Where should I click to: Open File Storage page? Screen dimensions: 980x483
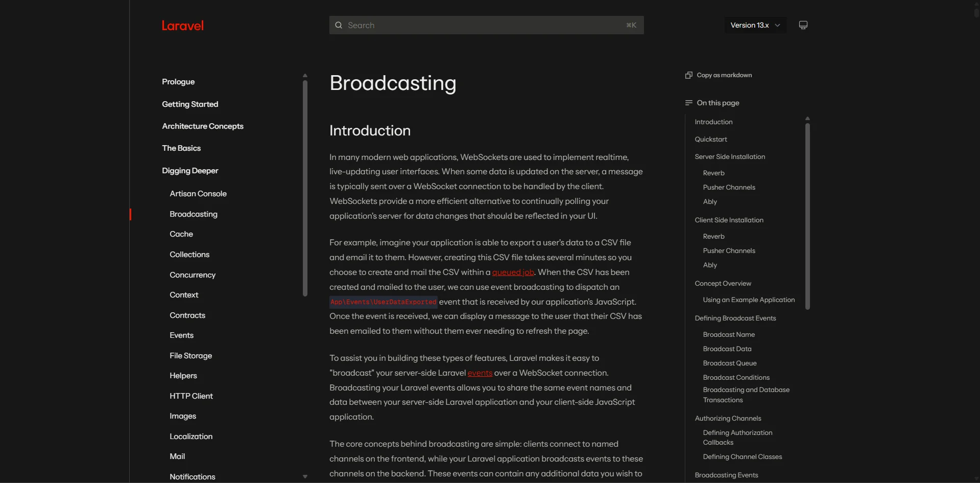(x=190, y=356)
